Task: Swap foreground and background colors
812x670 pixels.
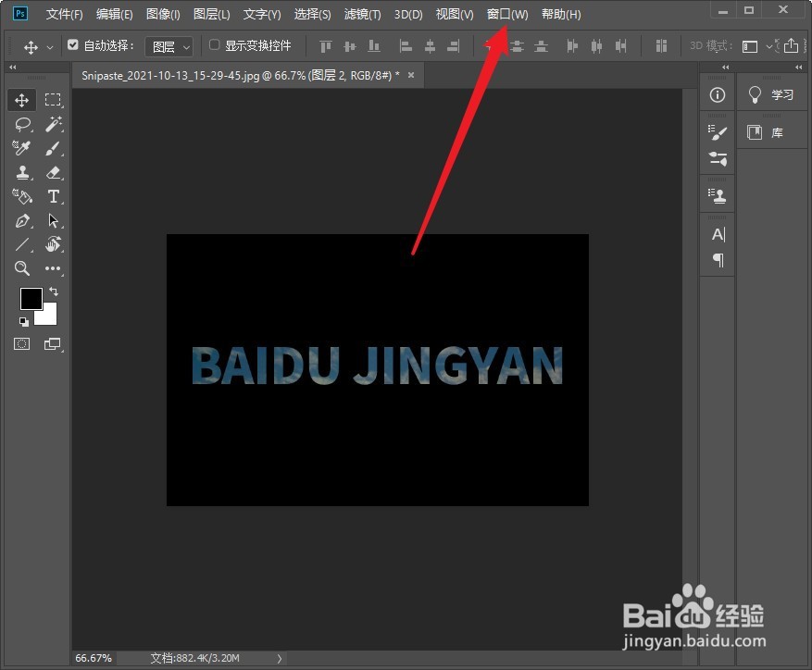Action: 54,292
